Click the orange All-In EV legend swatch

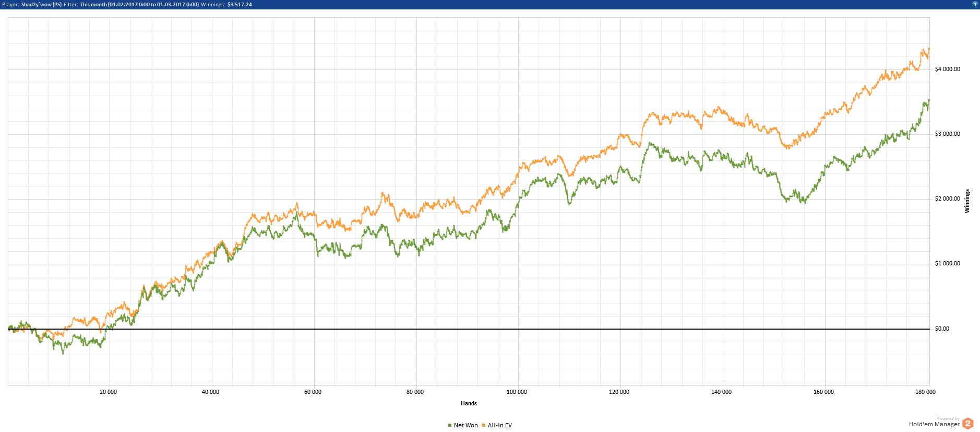click(x=484, y=425)
